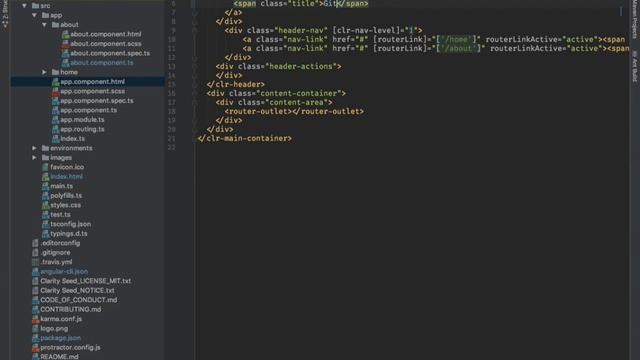
Task: Click the typings.d.ts file icon
Action: click(45, 233)
